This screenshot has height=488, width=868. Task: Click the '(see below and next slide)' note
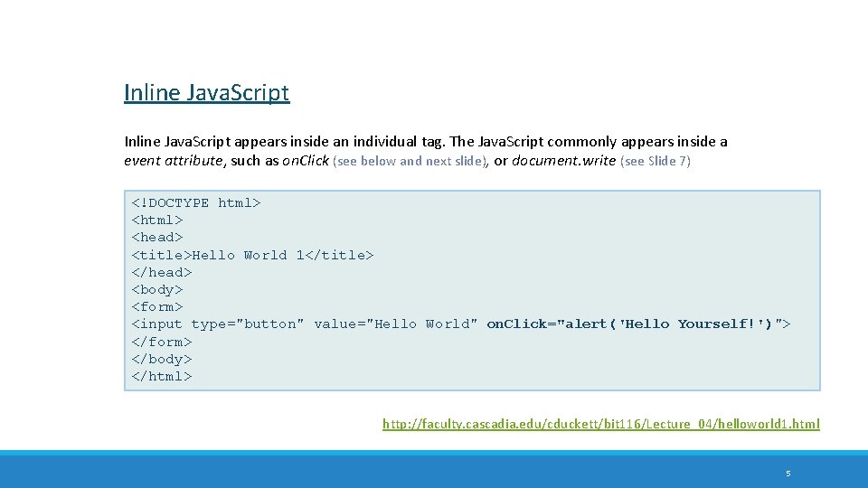[x=410, y=161]
